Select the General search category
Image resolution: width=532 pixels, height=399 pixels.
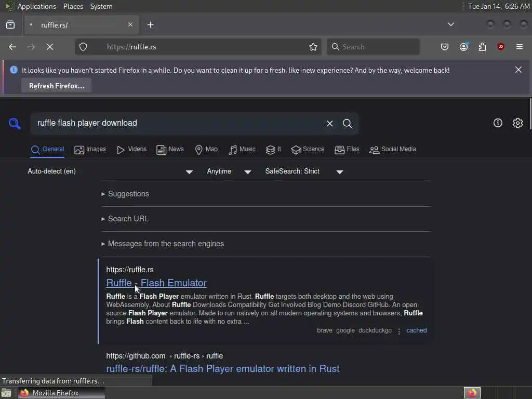[47, 149]
